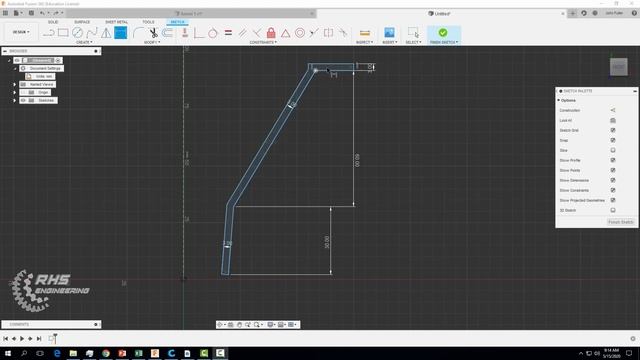Apply the Parallel constraint
This screenshot has height=360, width=640.
coord(242,33)
